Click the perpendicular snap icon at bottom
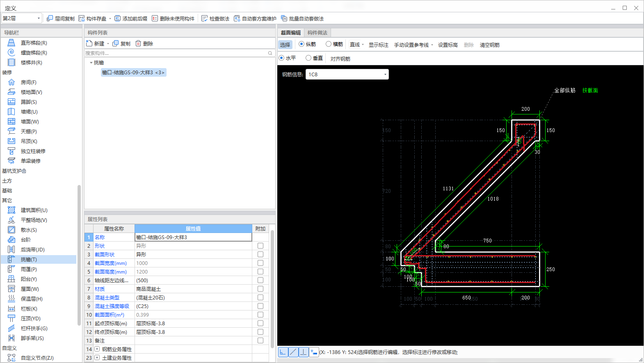 (x=304, y=352)
